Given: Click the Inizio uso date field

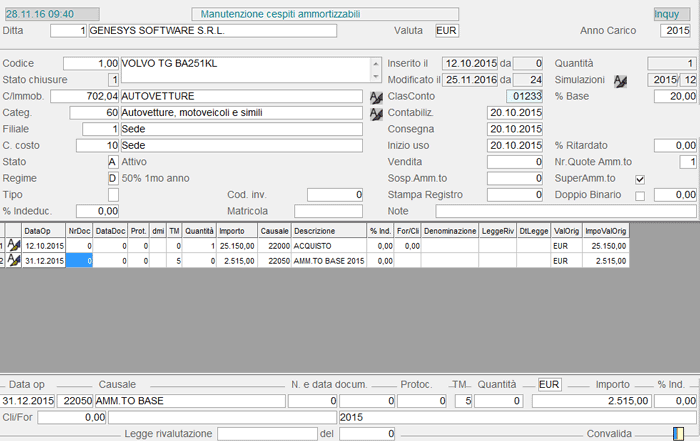Looking at the screenshot, I should (x=515, y=146).
